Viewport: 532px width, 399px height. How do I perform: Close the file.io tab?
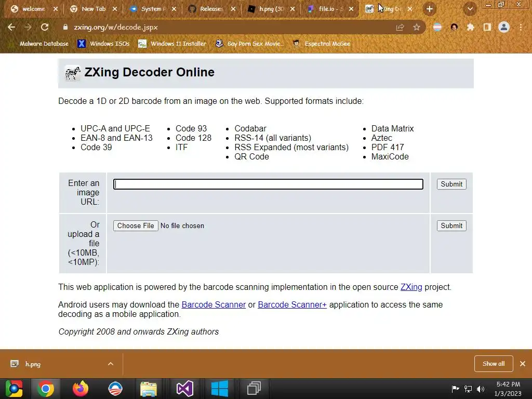[x=351, y=9]
